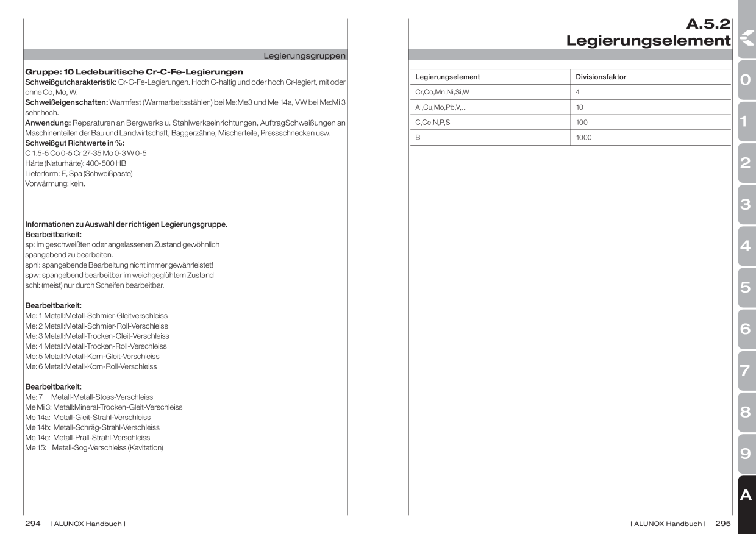Click divisor value 10 in table
Image resolution: width=756 pixels, height=534 pixels.
[580, 107]
